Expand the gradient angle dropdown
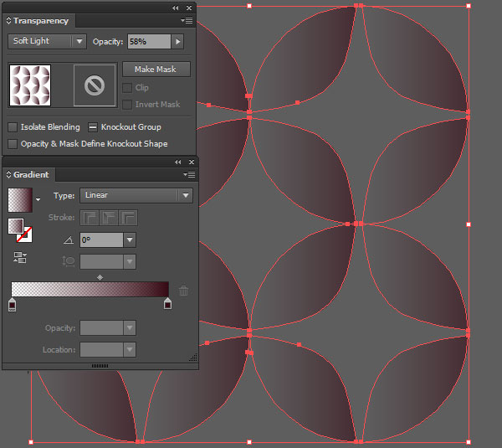Viewport: 502px width, 448px height. 129,240
